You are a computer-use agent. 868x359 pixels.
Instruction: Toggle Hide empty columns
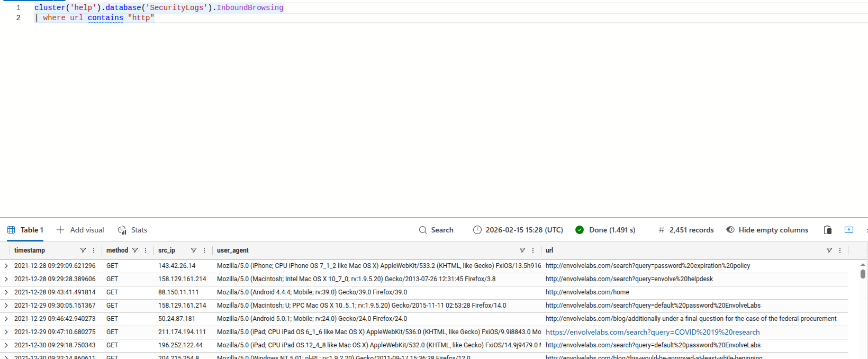[x=767, y=230]
